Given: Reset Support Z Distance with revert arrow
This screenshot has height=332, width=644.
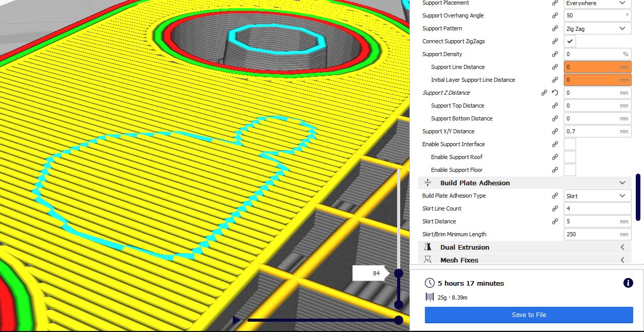Looking at the screenshot, I should [x=555, y=93].
